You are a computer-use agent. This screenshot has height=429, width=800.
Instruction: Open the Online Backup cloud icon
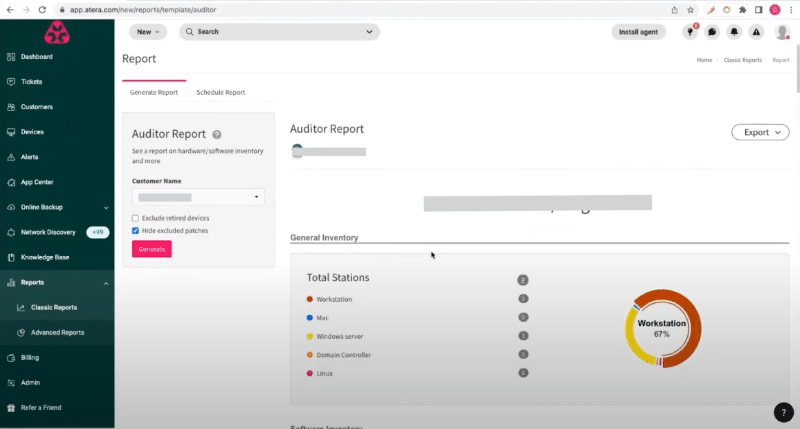(x=11, y=207)
